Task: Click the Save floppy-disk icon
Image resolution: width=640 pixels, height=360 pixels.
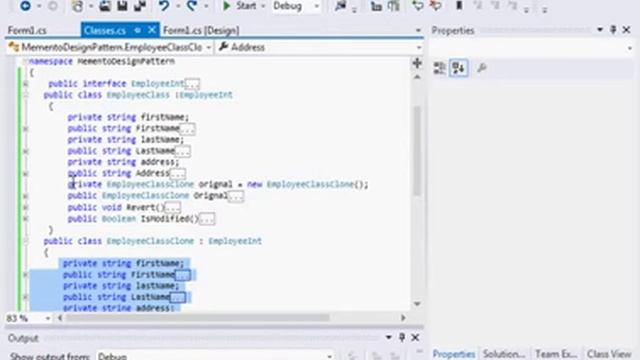Action: [x=122, y=6]
